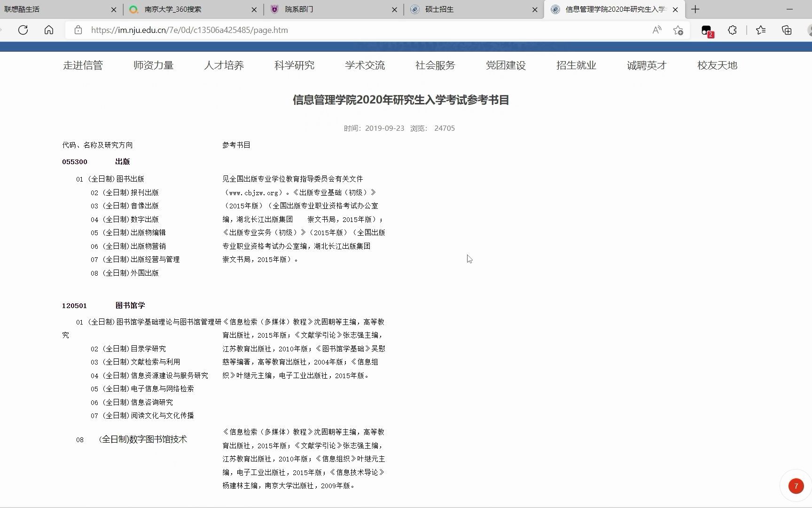Screen dimensions: 812x508
Task: Open the 走进信管 menu
Action: click(83, 65)
